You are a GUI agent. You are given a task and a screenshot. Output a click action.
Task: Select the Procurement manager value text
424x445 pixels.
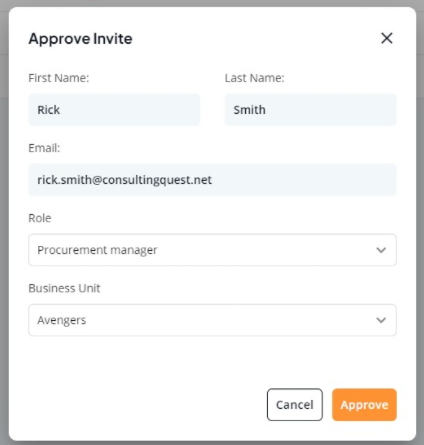(97, 250)
